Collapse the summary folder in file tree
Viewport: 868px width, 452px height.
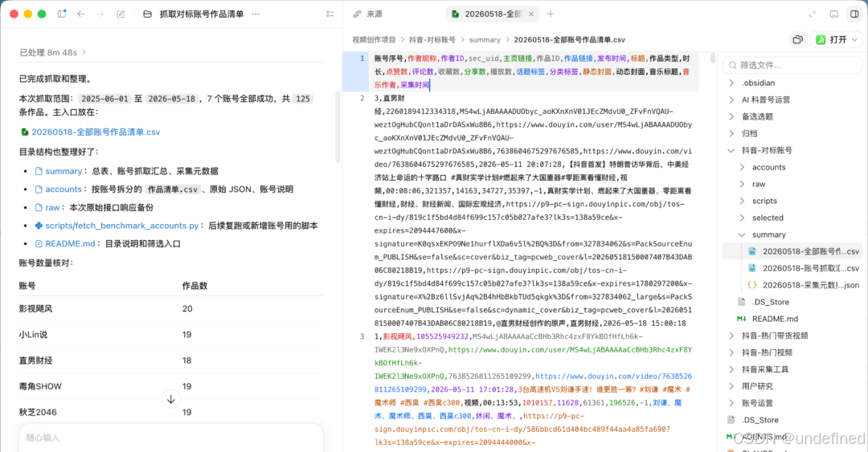click(742, 234)
